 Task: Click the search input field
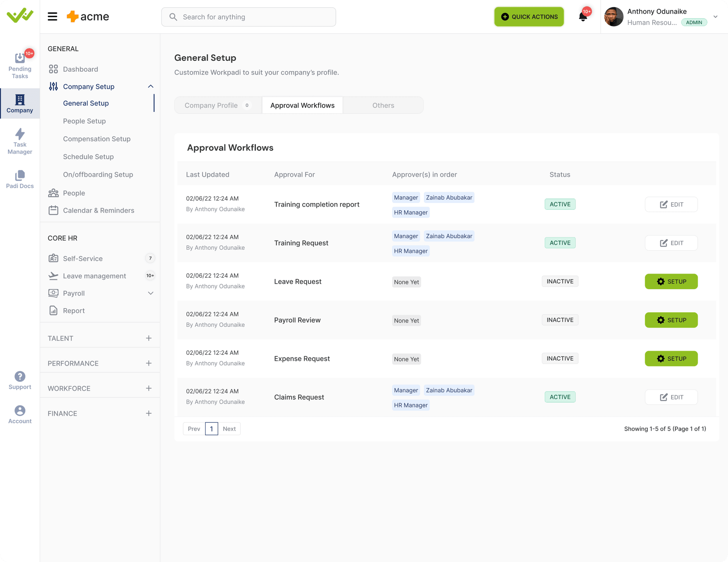(x=248, y=17)
